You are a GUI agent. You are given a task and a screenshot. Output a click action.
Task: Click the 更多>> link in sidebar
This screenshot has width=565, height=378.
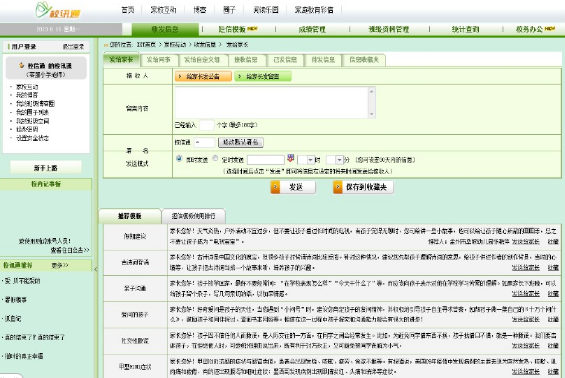pos(60,265)
